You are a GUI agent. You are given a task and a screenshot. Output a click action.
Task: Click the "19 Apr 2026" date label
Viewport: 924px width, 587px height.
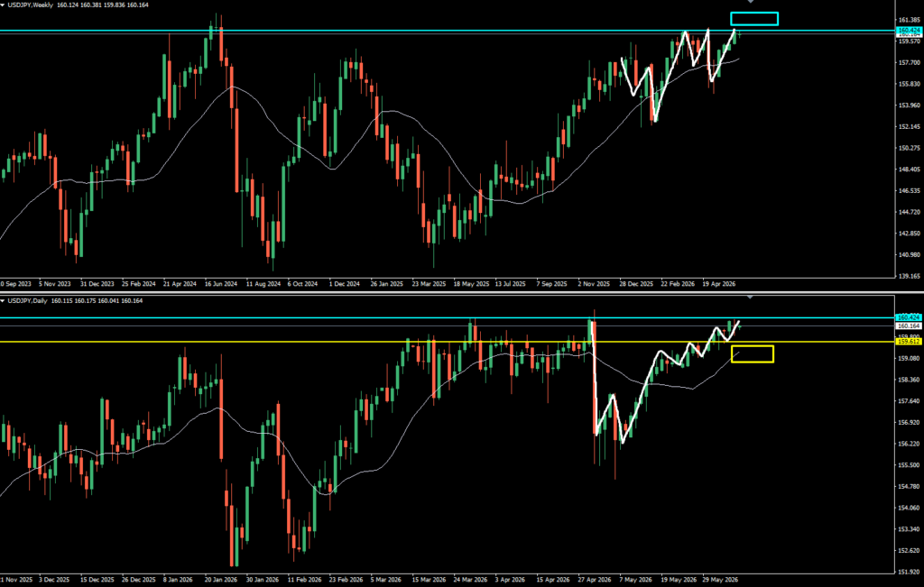(719, 284)
